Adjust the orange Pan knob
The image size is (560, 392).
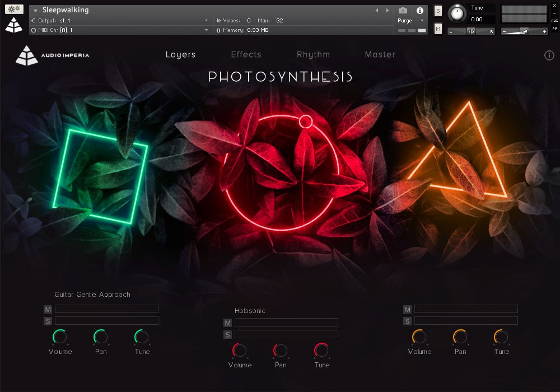(x=460, y=337)
